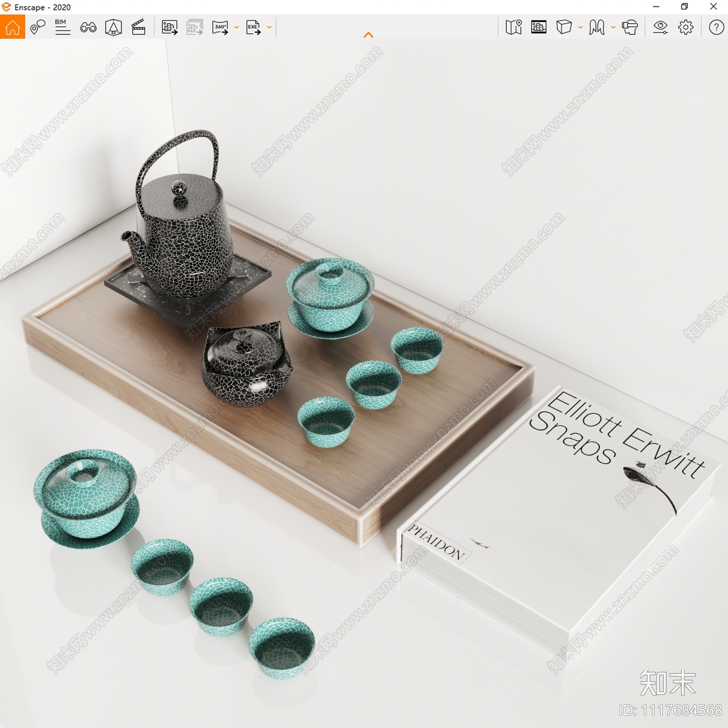
Task: Export EXE standalone file
Action: coord(253,27)
